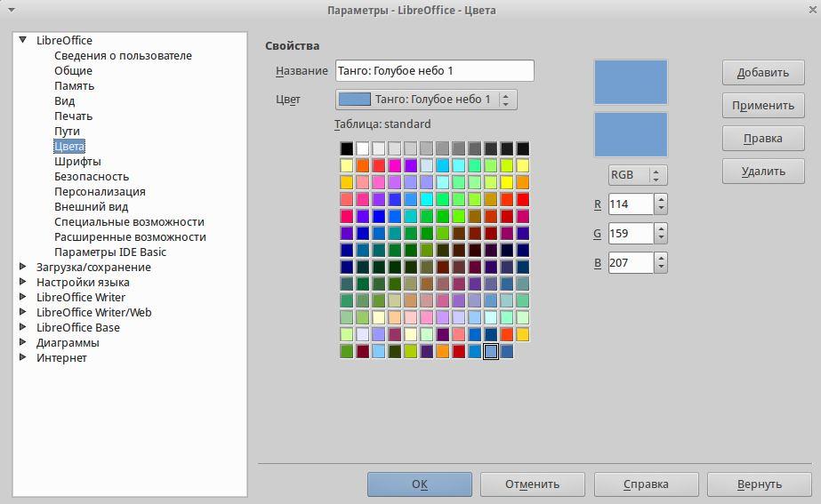Increase the G value with up arrow

tap(661, 228)
